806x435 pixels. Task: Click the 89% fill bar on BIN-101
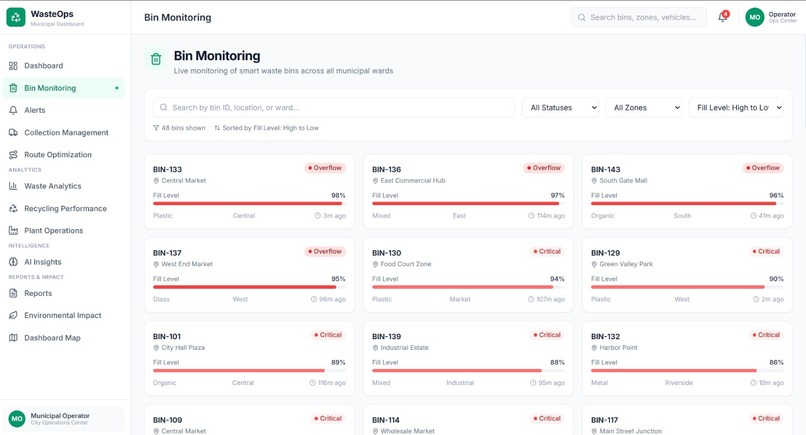pos(249,371)
